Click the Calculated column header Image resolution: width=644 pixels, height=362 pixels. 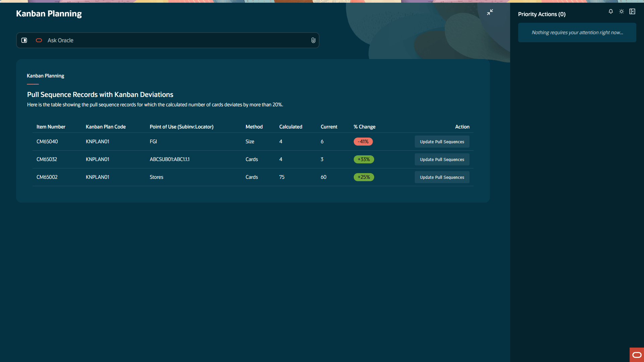(291, 127)
